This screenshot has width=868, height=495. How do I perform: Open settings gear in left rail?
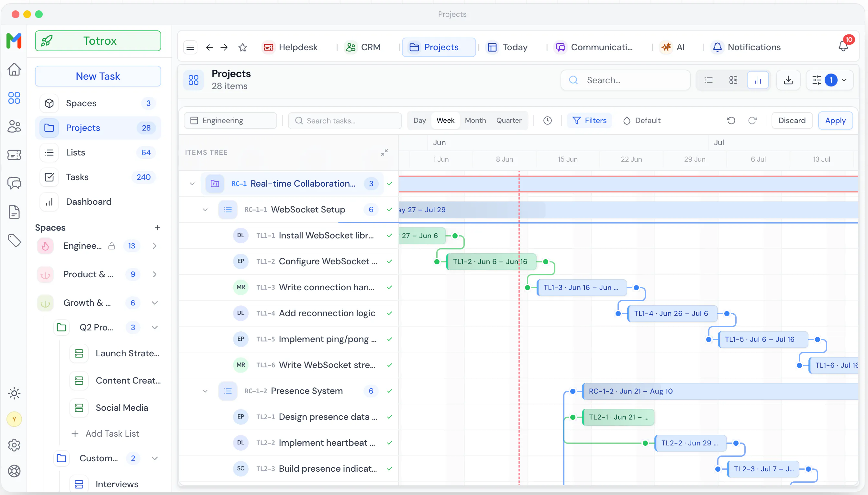click(x=14, y=445)
